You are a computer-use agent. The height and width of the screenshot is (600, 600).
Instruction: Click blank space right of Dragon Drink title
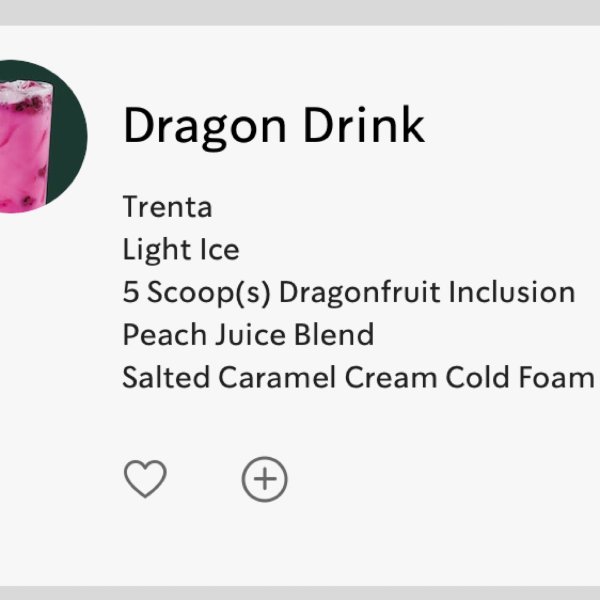pyautogui.click(x=513, y=125)
